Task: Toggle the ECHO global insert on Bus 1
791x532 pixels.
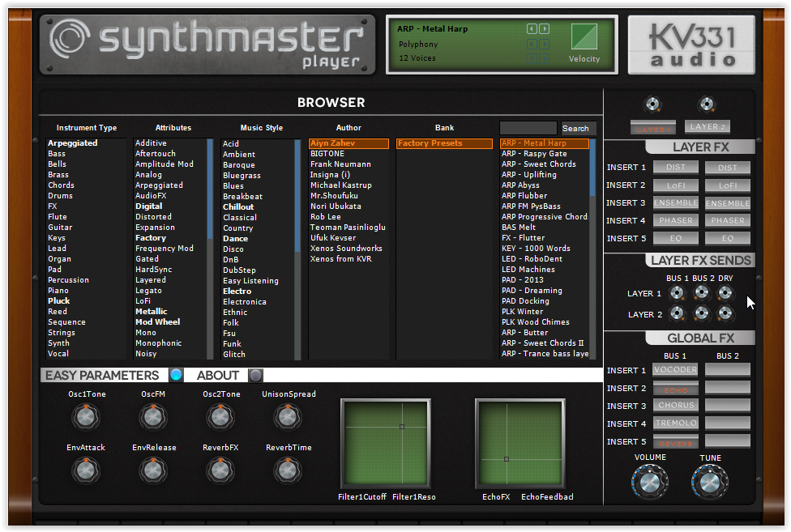Action: (675, 389)
